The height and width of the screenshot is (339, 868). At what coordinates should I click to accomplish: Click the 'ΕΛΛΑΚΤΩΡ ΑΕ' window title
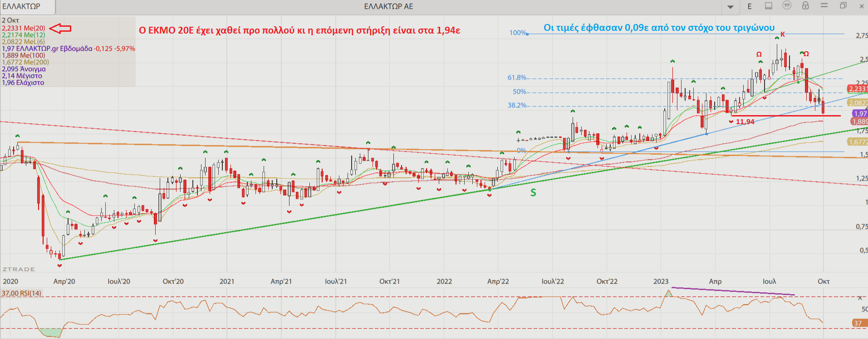pyautogui.click(x=388, y=6)
